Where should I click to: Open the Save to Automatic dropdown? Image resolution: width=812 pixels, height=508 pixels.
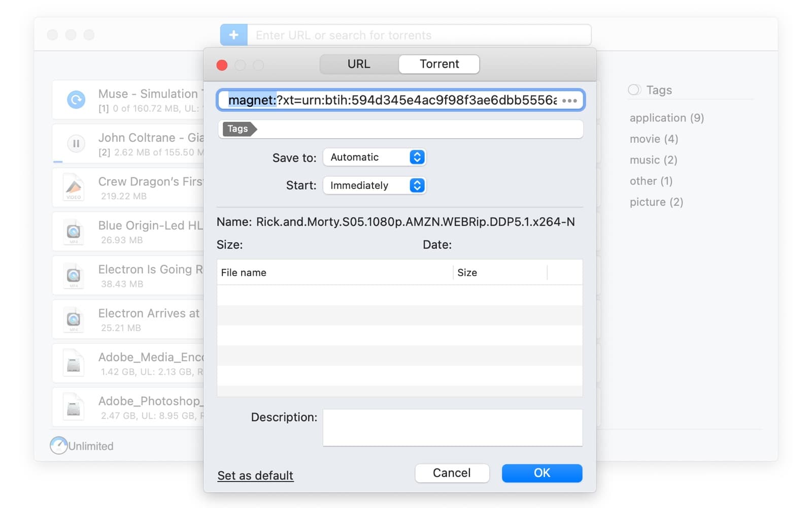coord(375,157)
